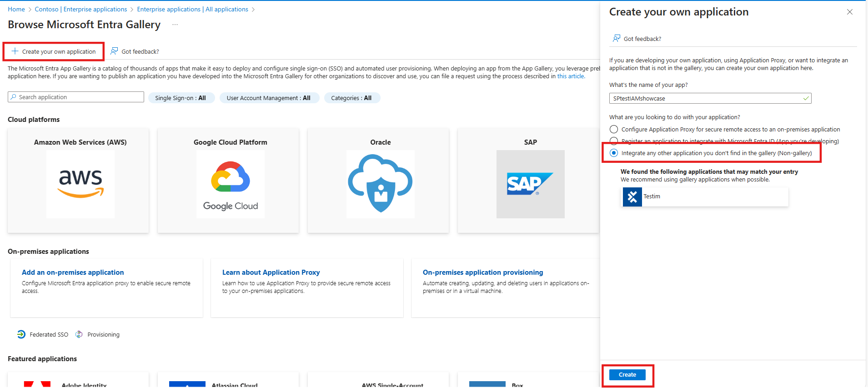Open Contoso | Enterprise applications breadcrumb
Viewport: 868px width, 388px height.
(x=81, y=9)
